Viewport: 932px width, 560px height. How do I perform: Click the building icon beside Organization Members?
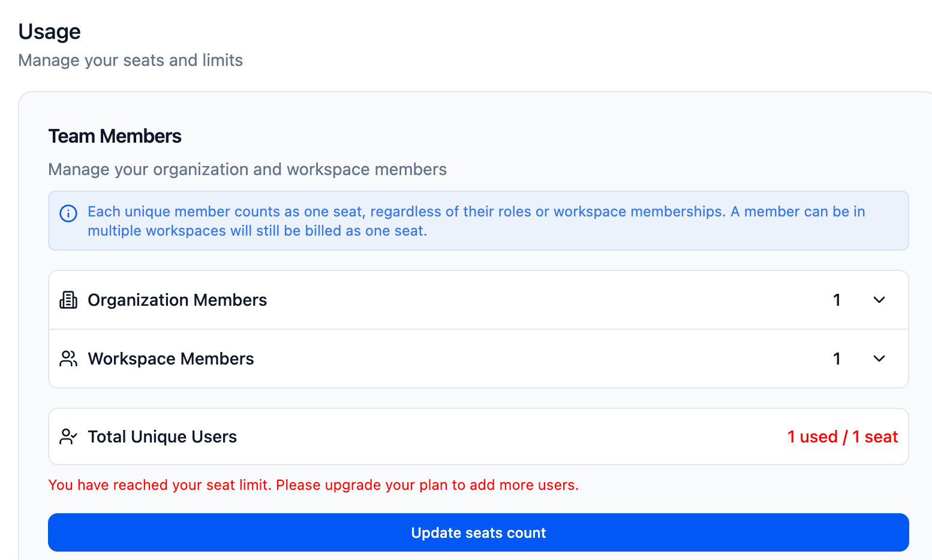68,300
